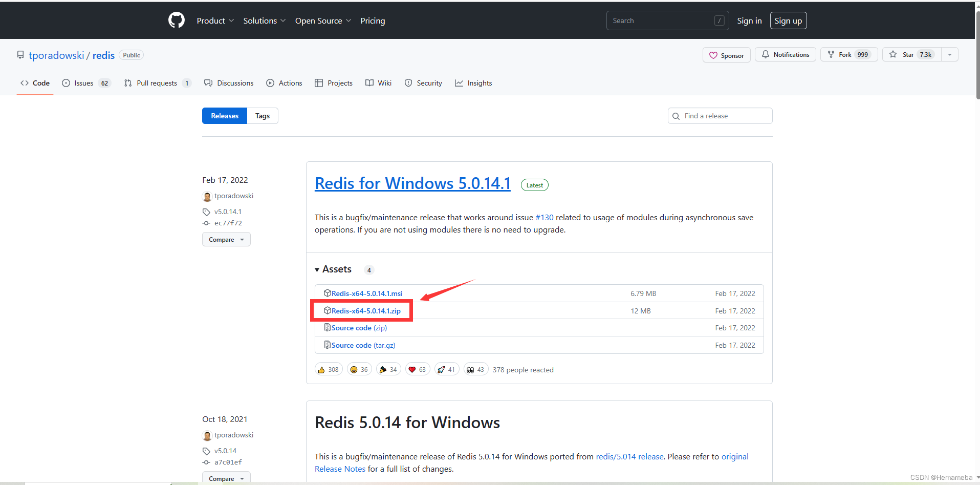Go to the Pricing page
Image resolution: width=980 pixels, height=485 pixels.
[x=373, y=20]
